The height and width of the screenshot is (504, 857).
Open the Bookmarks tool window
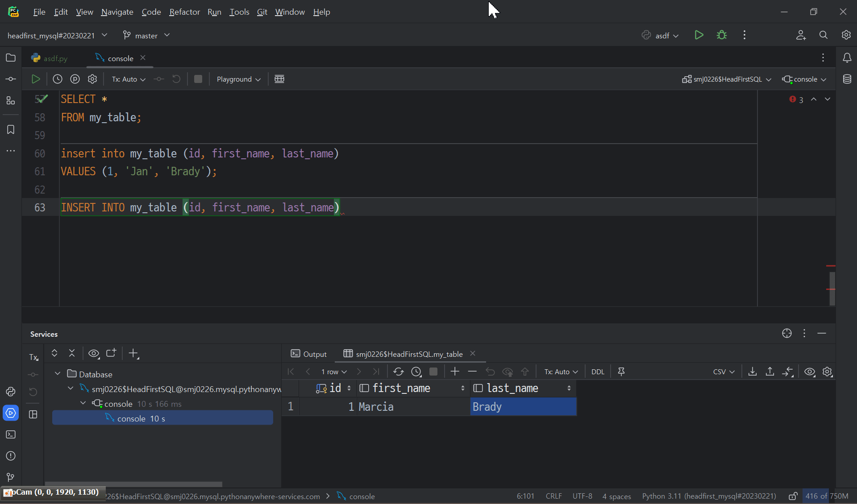coord(11,129)
